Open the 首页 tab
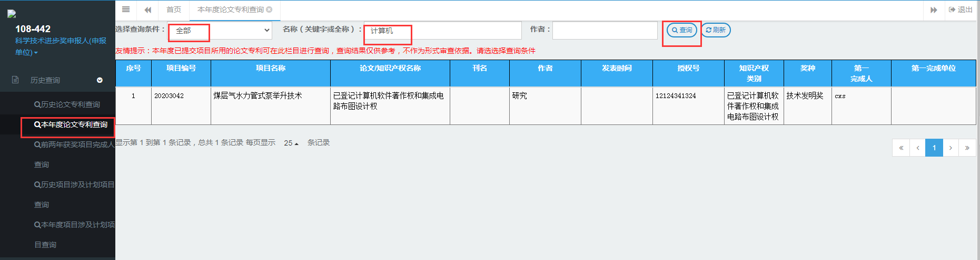This screenshot has width=980, height=260. [x=174, y=9]
